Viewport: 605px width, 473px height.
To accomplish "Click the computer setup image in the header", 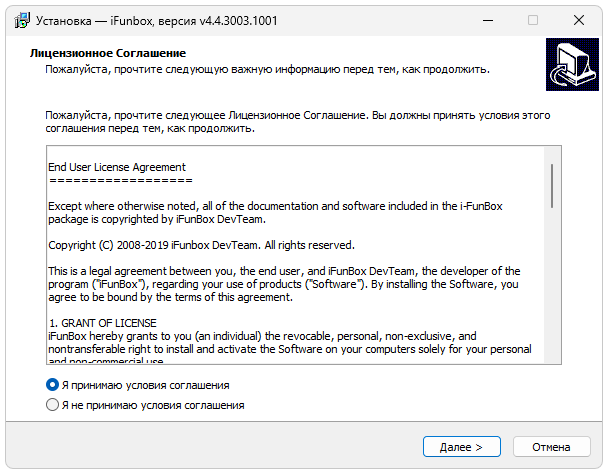I will (x=572, y=65).
